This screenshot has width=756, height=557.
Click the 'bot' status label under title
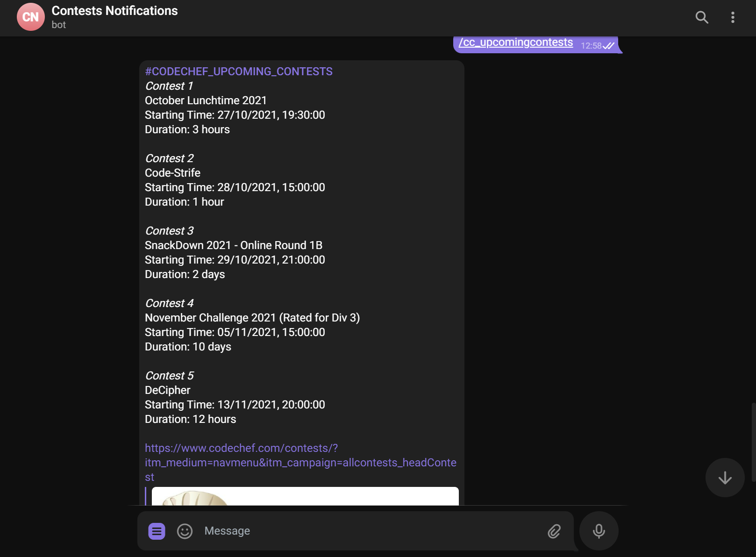coord(59,25)
